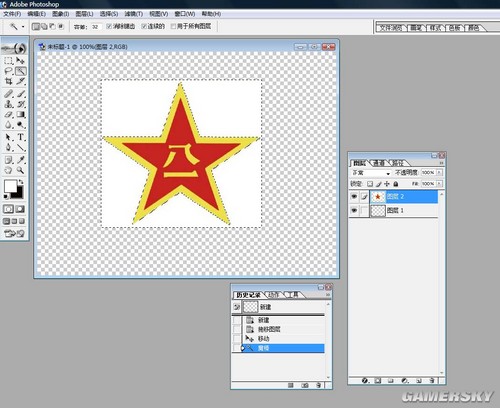The width and height of the screenshot is (500, 408).
Task: Hide layer 图层 1 with eye icon
Action: pos(354,210)
